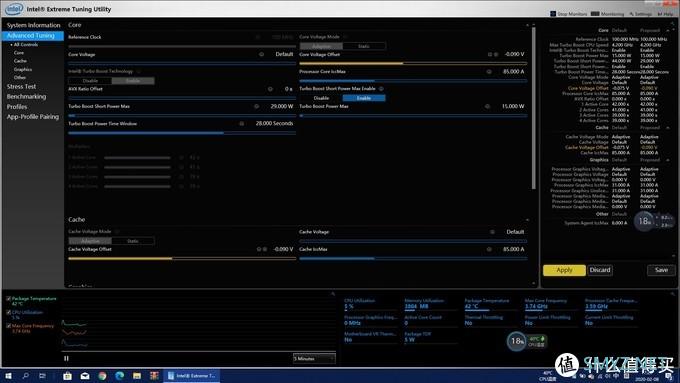Viewport: 680px width, 383px height.
Task: Set Turbo Boost Short Power Max to Disable
Action: [321, 98]
